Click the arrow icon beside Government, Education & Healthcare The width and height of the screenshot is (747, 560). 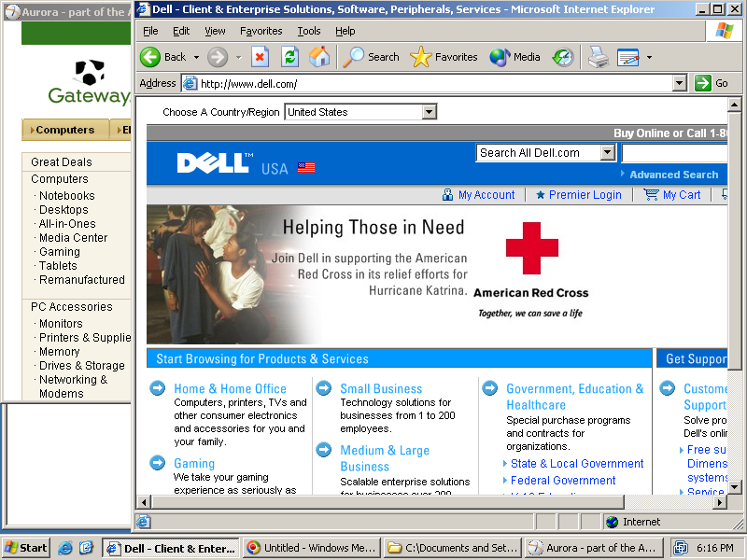(x=489, y=388)
